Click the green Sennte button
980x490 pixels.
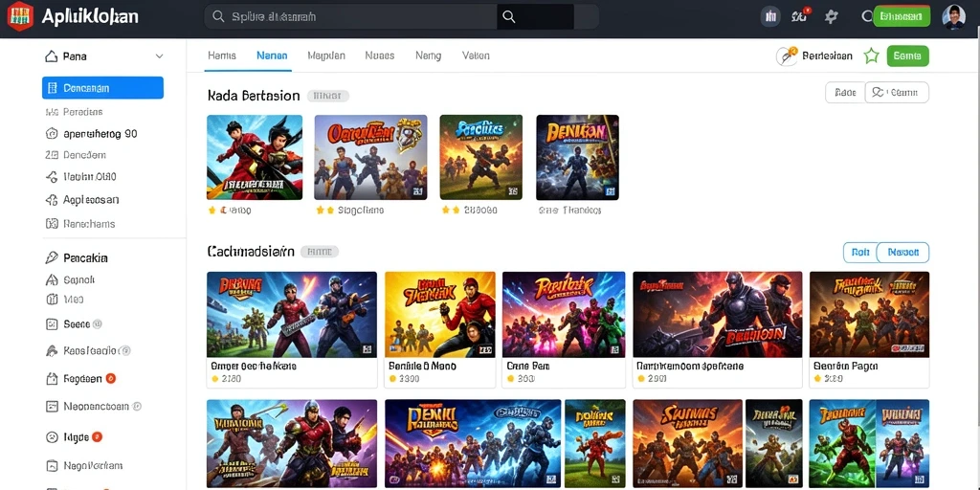(x=907, y=56)
